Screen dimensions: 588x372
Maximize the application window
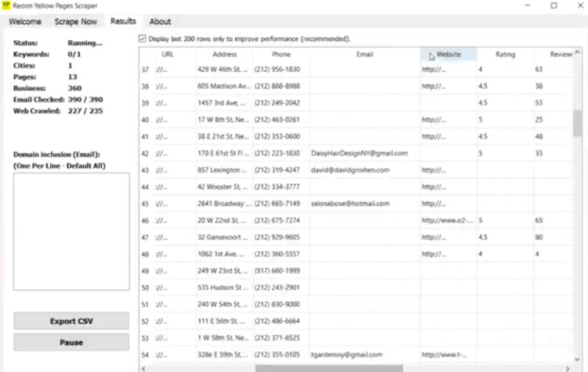[x=554, y=6]
